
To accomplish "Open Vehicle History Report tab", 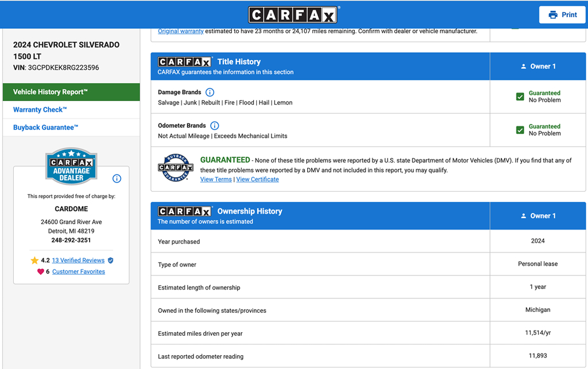I will [x=71, y=92].
